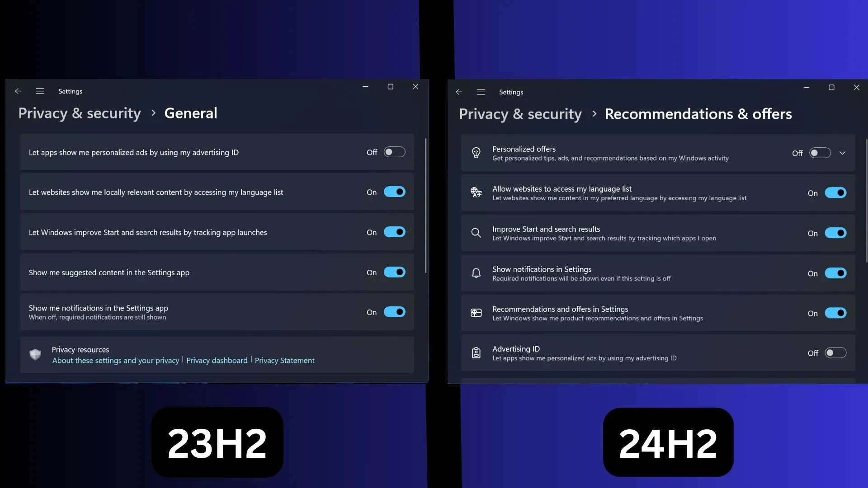868x488 pixels.
Task: Click the Privacy dashboard hyperlink
Action: pos(217,360)
